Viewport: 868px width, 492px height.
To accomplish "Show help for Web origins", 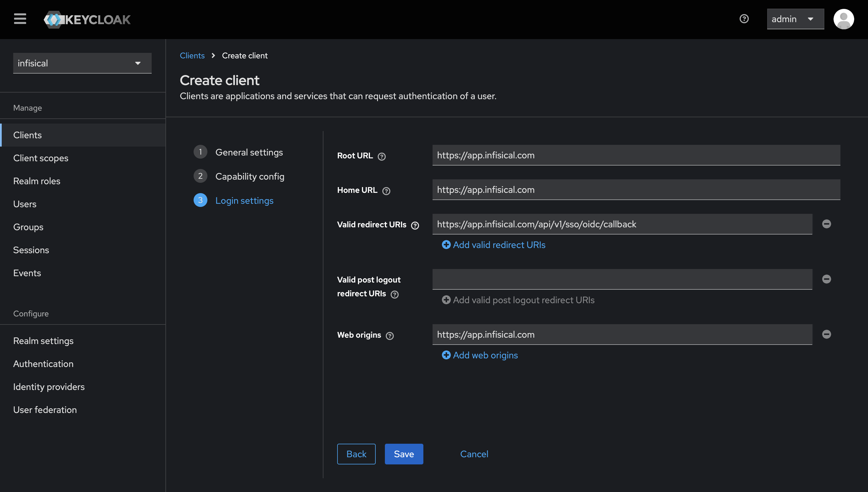I will 390,336.
